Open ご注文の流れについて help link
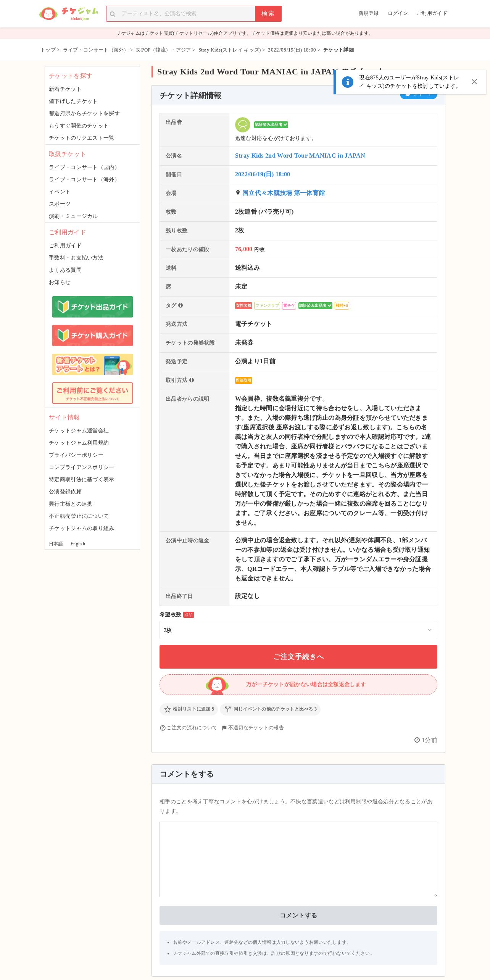Viewport: 490px width, 980px height. 189,728
